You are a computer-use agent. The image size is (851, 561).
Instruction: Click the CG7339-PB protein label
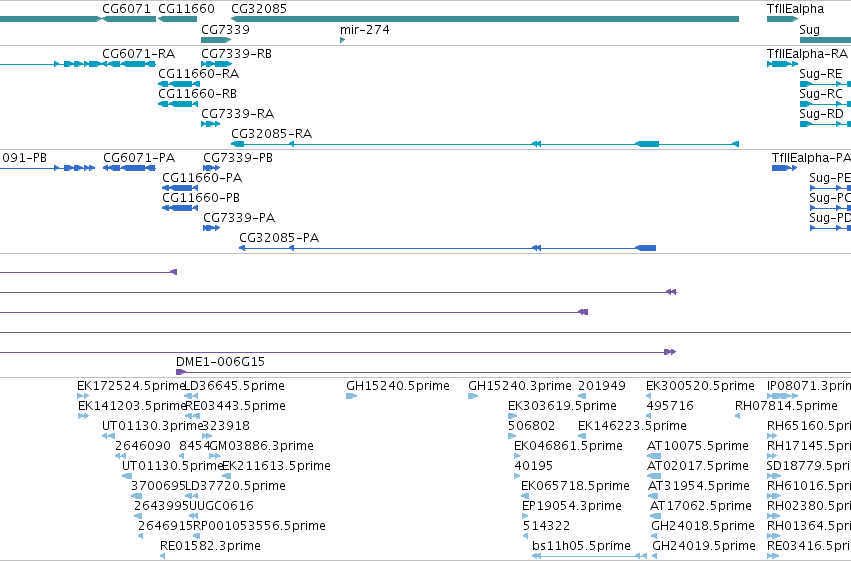coord(238,158)
